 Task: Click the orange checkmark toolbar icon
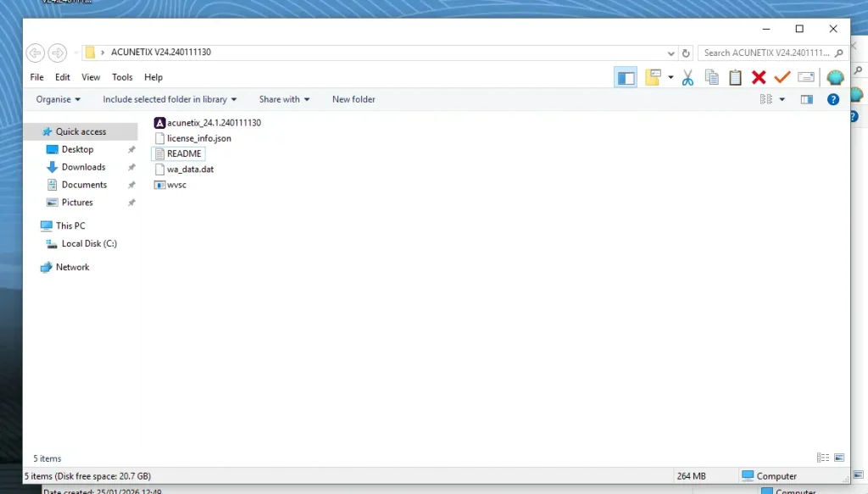pyautogui.click(x=782, y=76)
